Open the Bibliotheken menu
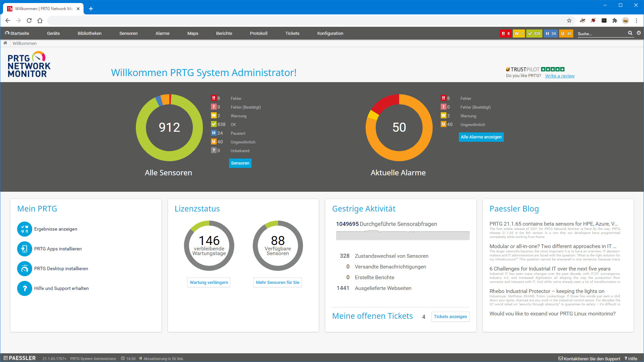The width and height of the screenshot is (644, 362). [90, 34]
